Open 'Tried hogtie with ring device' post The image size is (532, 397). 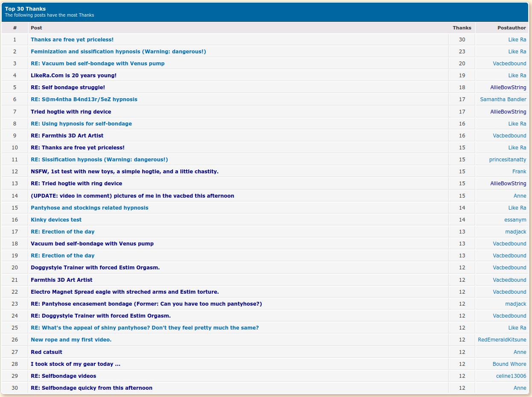[x=71, y=112]
